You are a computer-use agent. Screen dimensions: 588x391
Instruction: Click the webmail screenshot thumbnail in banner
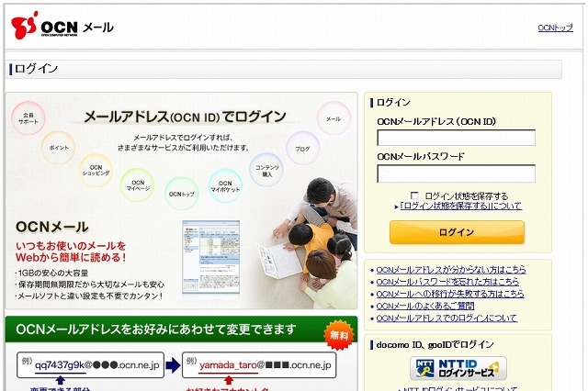pyautogui.click(x=210, y=257)
